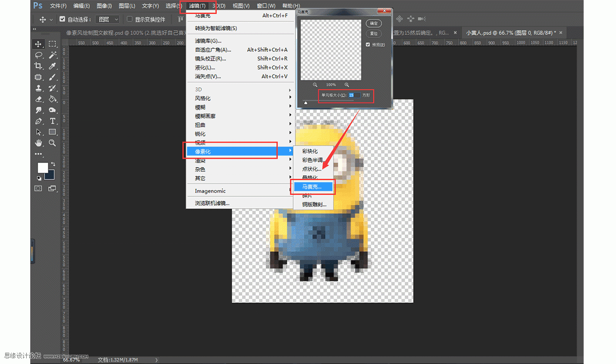
Task: Select the Sponge tool
Action: click(52, 110)
